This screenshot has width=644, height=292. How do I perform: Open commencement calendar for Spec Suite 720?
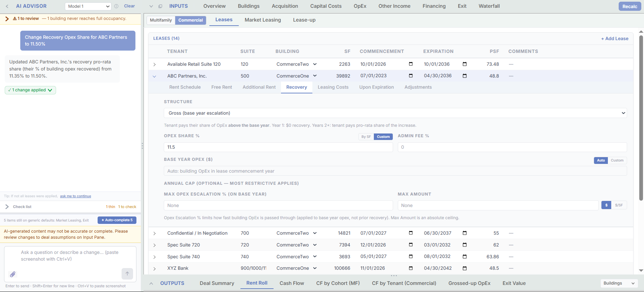pos(411,245)
